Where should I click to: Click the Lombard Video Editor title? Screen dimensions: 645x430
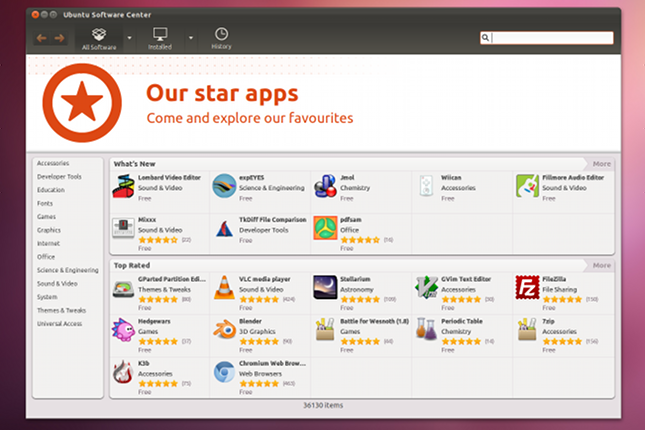pos(169,178)
